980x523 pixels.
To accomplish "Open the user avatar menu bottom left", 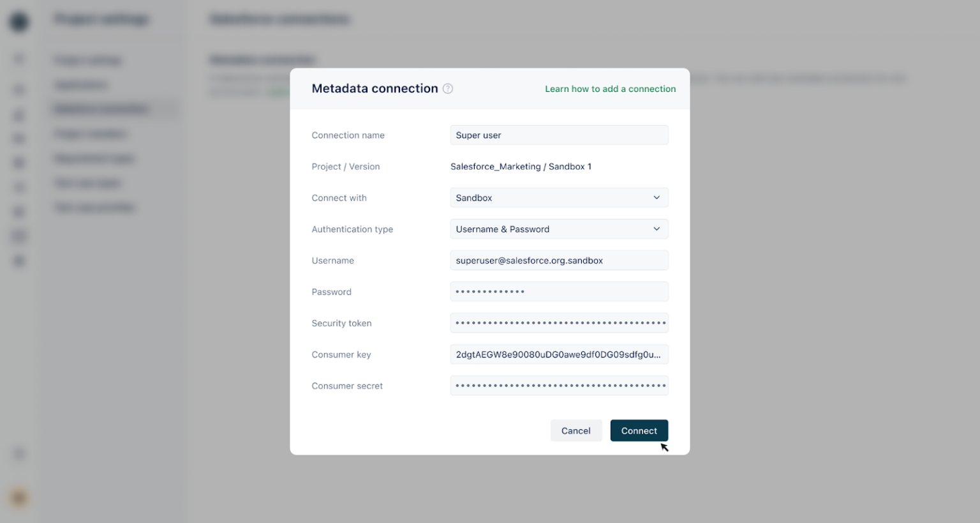I will [x=18, y=498].
